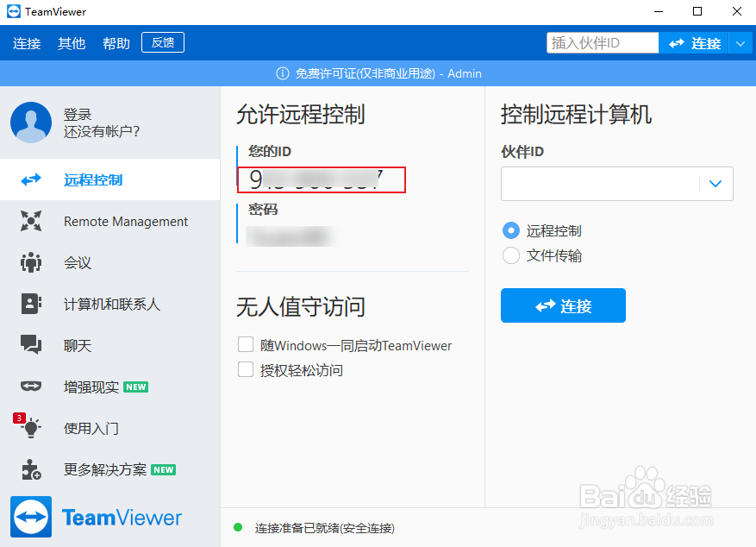Open 使用入门 section
756x547 pixels.
point(110,428)
